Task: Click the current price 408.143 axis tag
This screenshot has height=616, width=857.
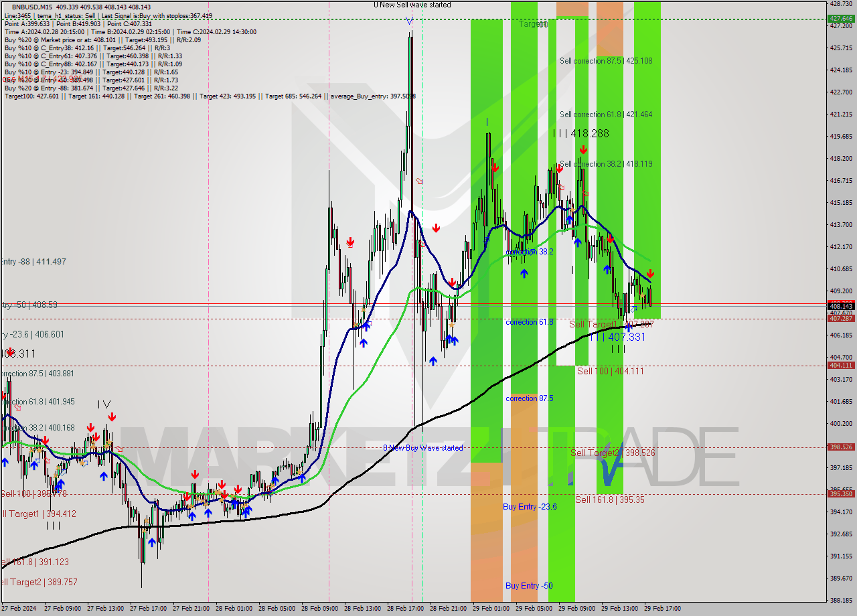Action: (841, 306)
